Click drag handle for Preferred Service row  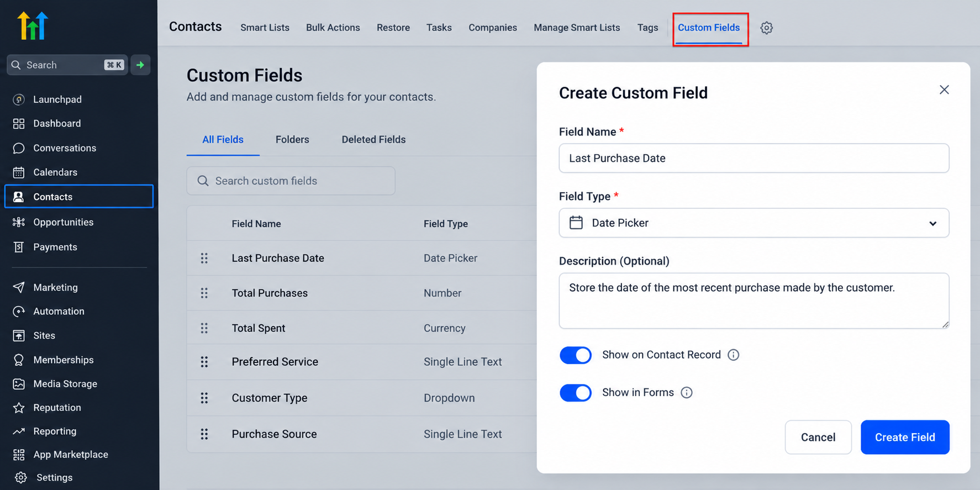pos(204,362)
